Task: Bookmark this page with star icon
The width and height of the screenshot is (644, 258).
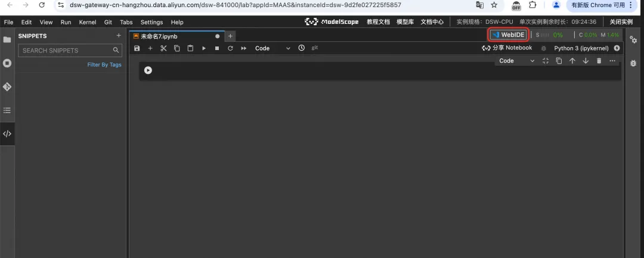Action: pos(494,5)
